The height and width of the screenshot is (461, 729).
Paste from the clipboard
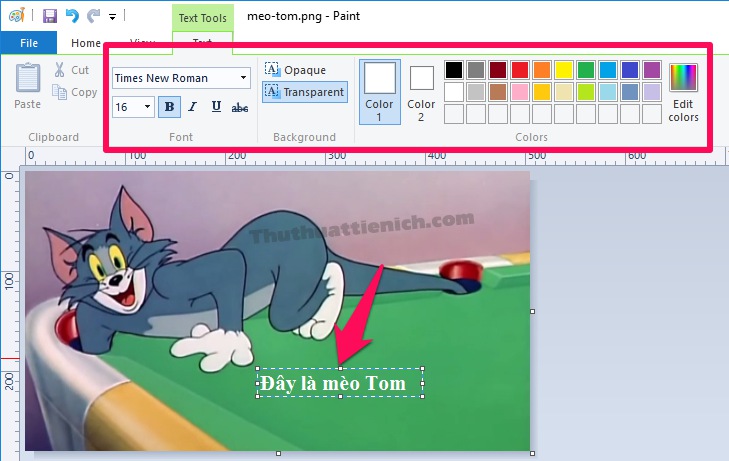[x=28, y=86]
